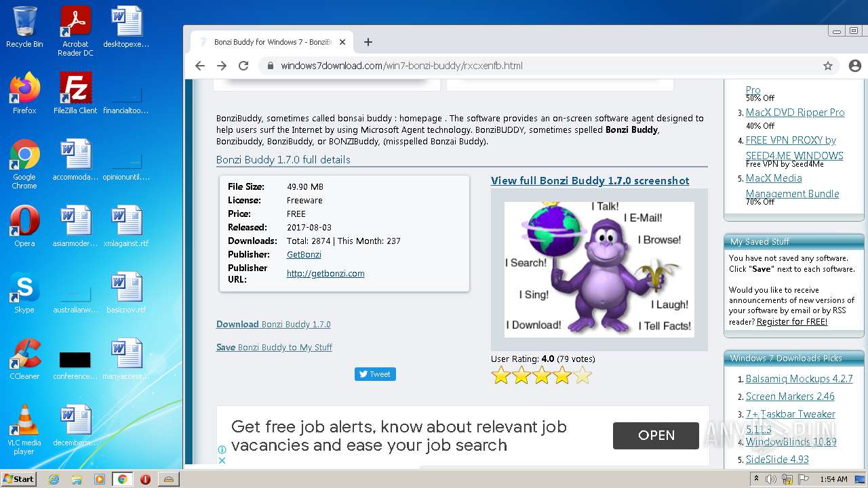Open xmlagainst.rtf desktop file
The image size is (868, 488).
point(126,226)
